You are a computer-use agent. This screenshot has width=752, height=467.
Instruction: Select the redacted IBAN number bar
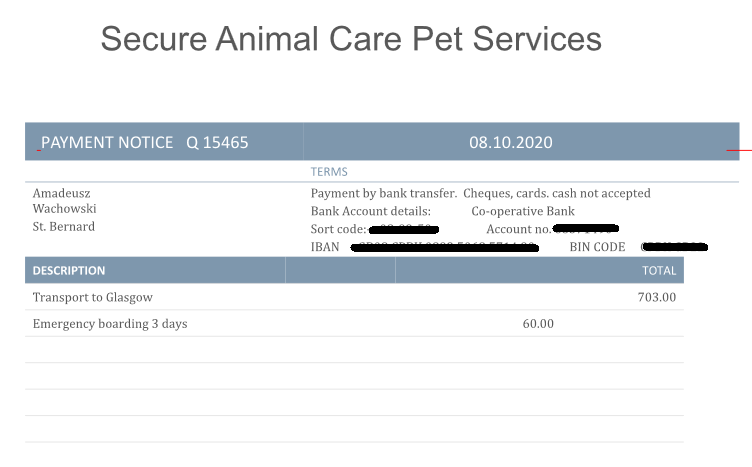coord(445,247)
